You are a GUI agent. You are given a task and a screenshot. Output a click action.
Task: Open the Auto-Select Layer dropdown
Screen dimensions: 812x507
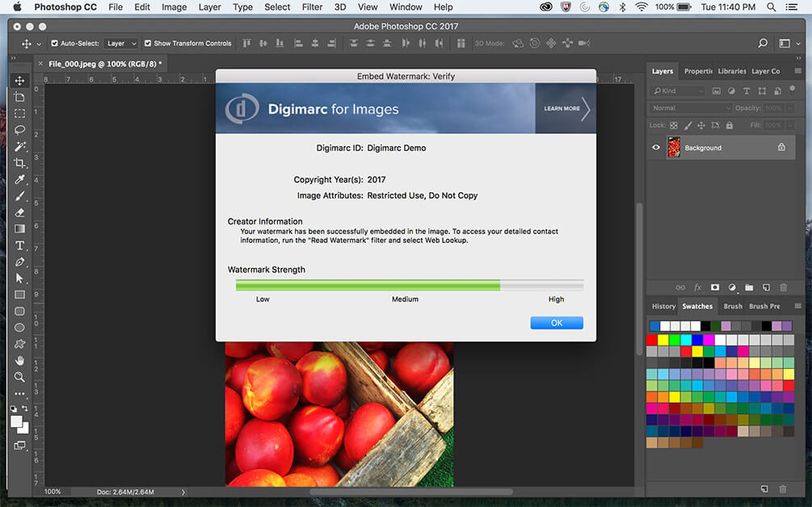click(121, 44)
